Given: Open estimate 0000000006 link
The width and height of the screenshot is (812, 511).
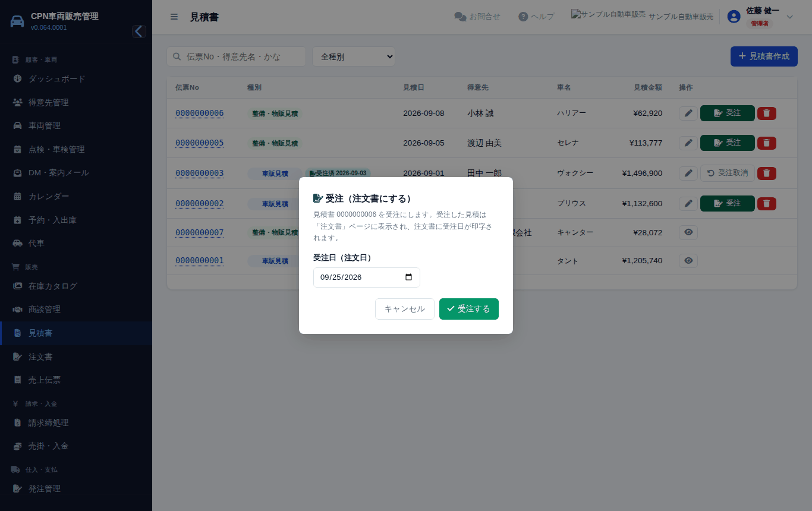Looking at the screenshot, I should 199,113.
